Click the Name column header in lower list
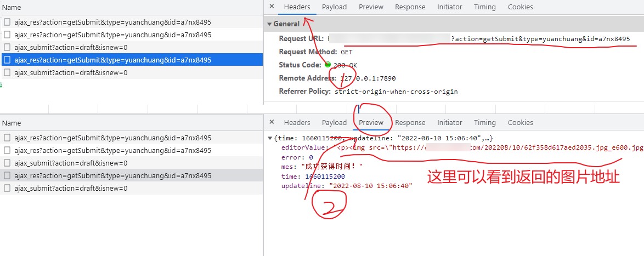The image size is (644, 256). tap(12, 123)
